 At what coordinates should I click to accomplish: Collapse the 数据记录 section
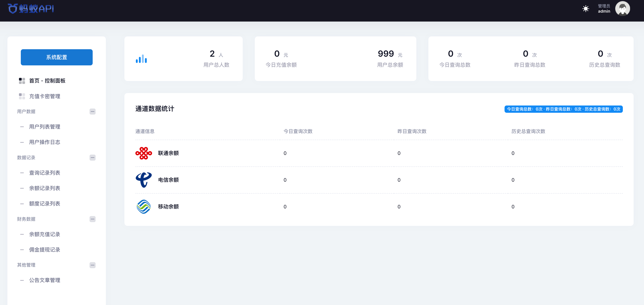(92, 158)
